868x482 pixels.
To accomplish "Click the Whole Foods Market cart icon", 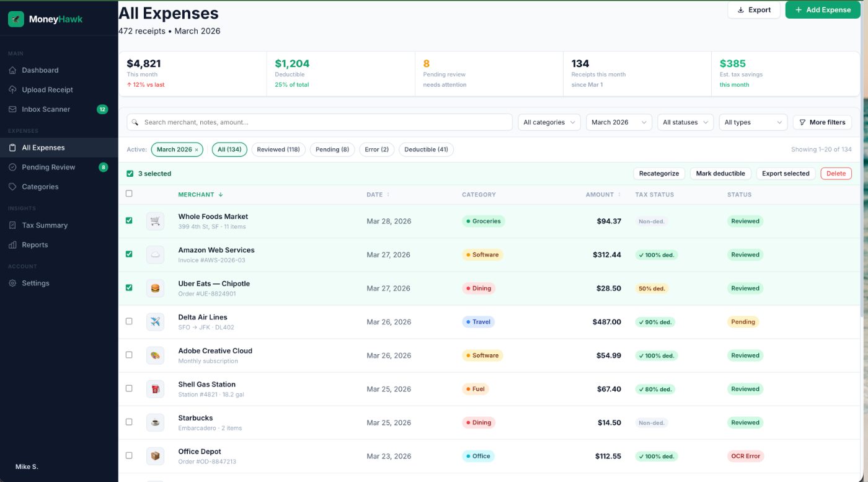I will pos(155,221).
